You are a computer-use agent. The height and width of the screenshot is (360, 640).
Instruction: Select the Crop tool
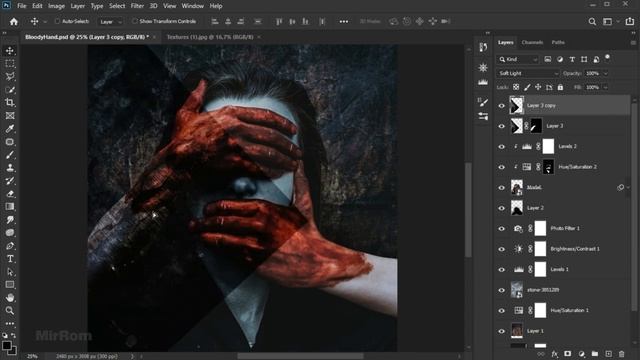coord(10,103)
